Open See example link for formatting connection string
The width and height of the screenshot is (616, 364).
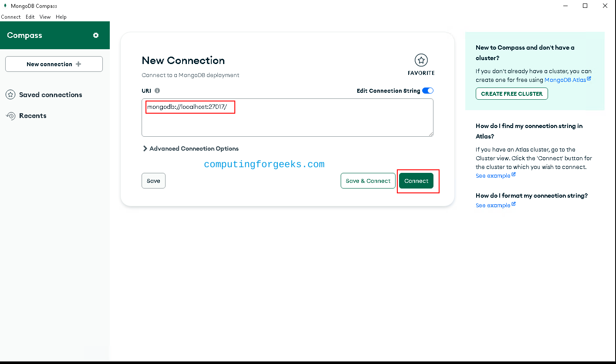(493, 205)
